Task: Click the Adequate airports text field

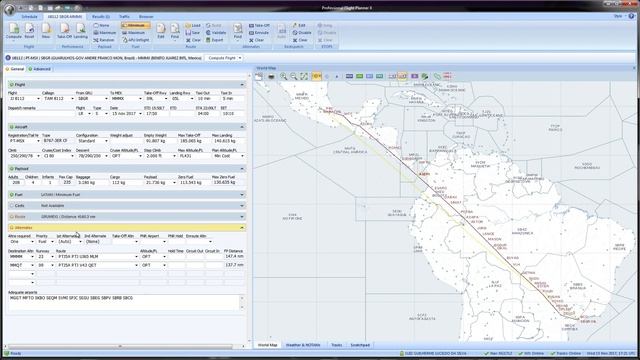Action: point(124,302)
